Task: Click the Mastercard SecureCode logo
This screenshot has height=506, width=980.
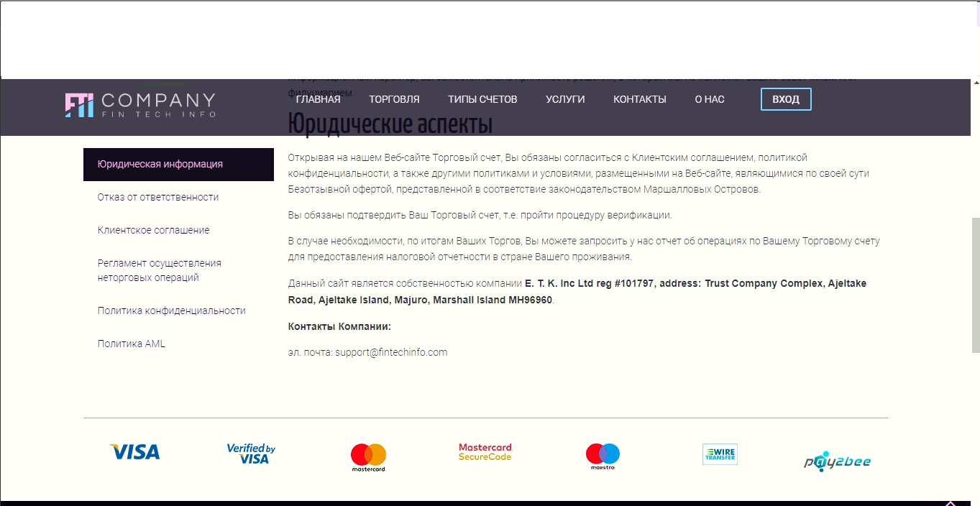Action: pos(485,452)
